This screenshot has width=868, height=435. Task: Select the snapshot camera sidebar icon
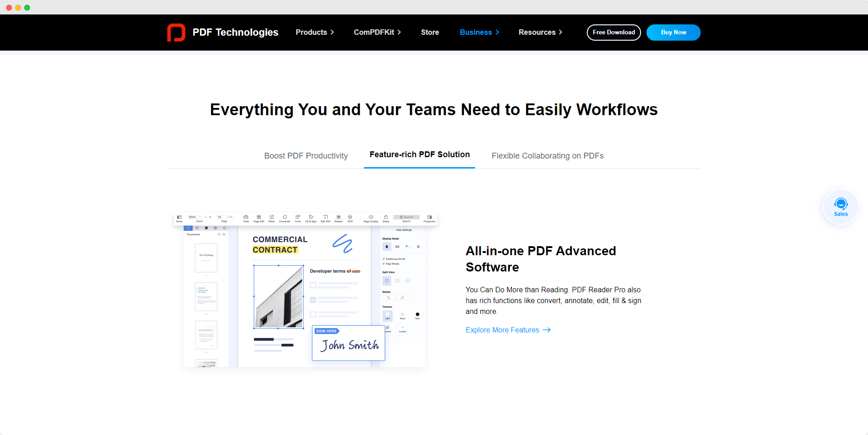pos(215,228)
